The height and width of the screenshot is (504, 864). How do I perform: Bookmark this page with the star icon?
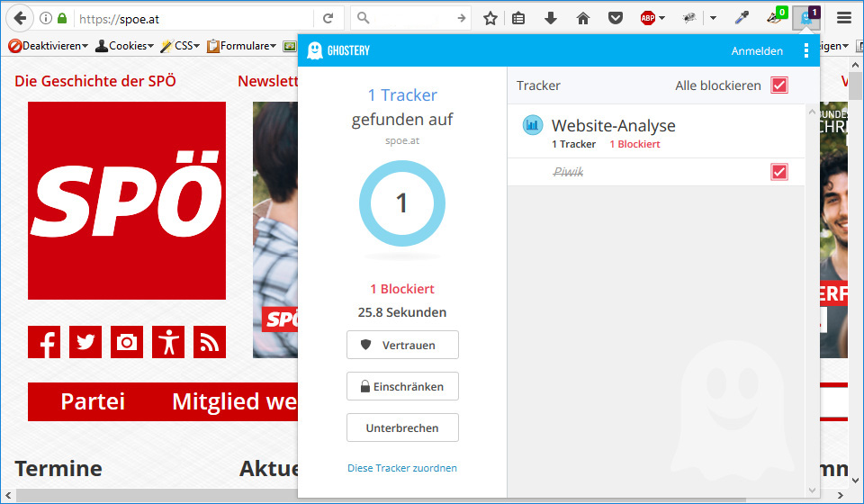coord(490,18)
